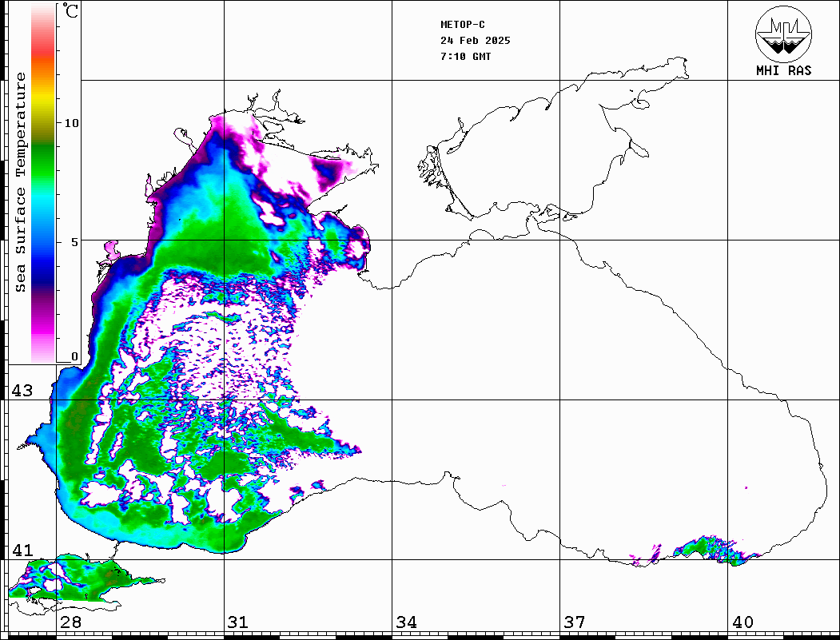Click the "7:10 GMT" time text
This screenshot has width=840, height=640.
tap(465, 56)
